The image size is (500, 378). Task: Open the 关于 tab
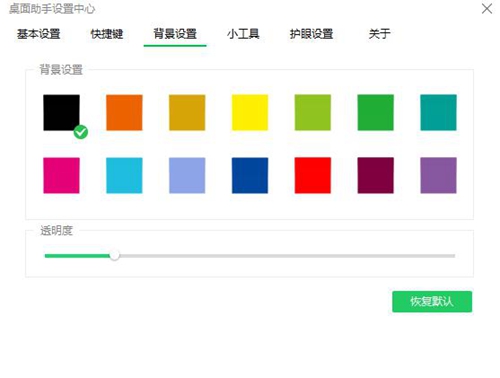tap(379, 34)
